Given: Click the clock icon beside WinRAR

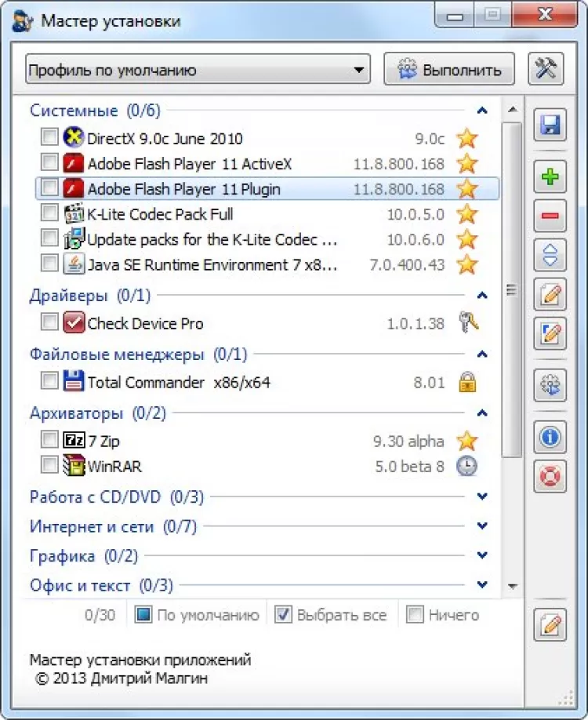Looking at the screenshot, I should 466,466.
